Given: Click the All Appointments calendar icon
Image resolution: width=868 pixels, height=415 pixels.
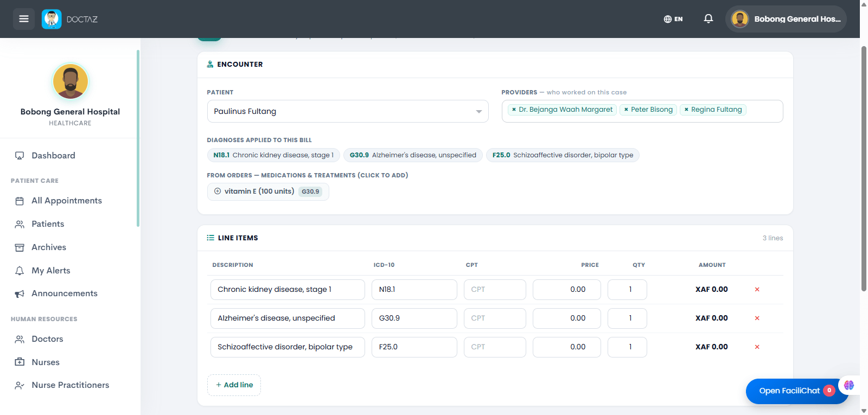Looking at the screenshot, I should (20, 201).
